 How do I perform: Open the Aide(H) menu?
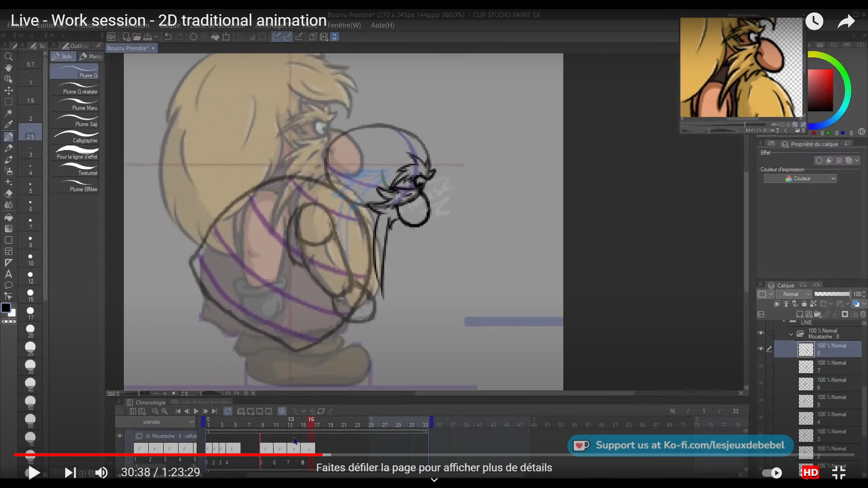pos(382,25)
